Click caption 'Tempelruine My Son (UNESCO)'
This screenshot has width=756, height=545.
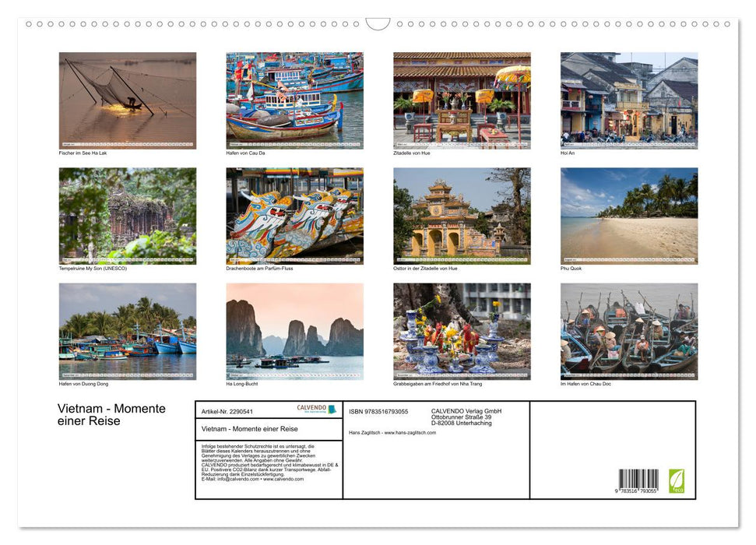point(93,268)
